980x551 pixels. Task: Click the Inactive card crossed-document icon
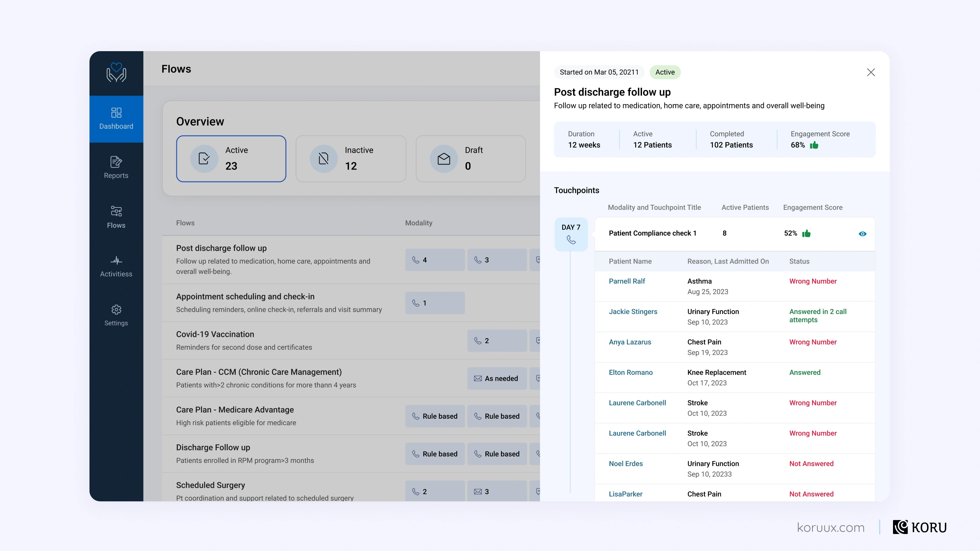click(x=324, y=159)
